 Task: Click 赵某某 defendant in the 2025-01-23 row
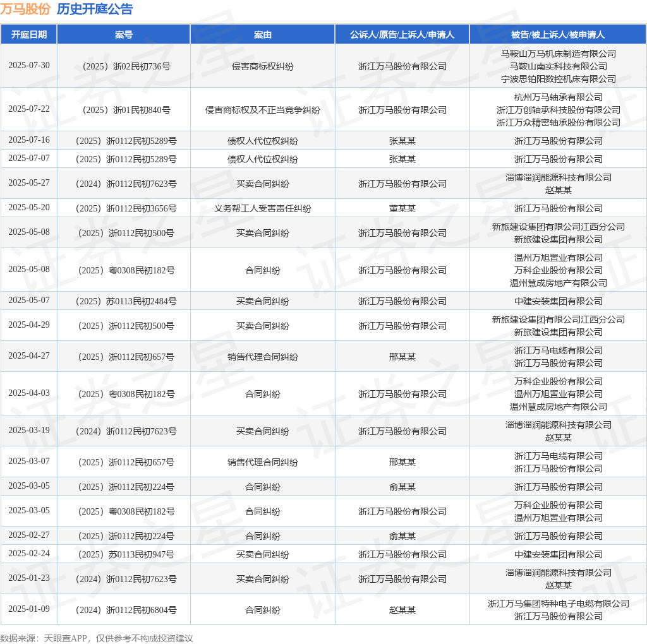(559, 585)
